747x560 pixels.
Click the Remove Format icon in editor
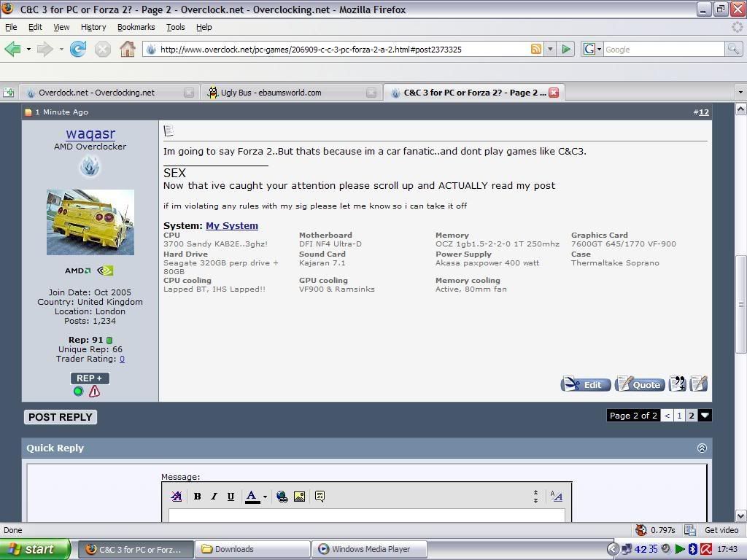(x=177, y=497)
